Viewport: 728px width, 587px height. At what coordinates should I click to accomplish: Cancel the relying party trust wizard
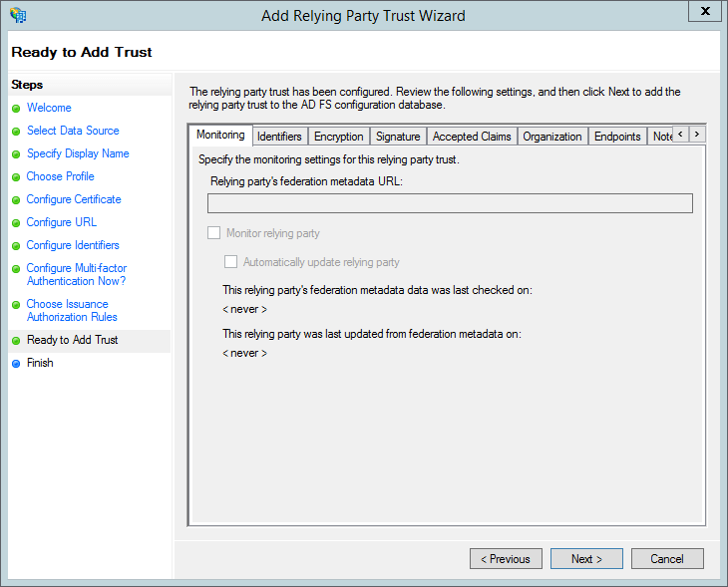tap(667, 559)
